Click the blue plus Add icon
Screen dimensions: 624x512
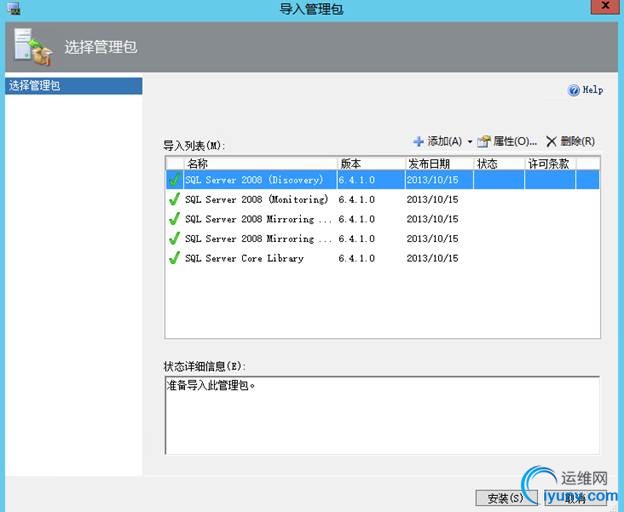[x=418, y=141]
